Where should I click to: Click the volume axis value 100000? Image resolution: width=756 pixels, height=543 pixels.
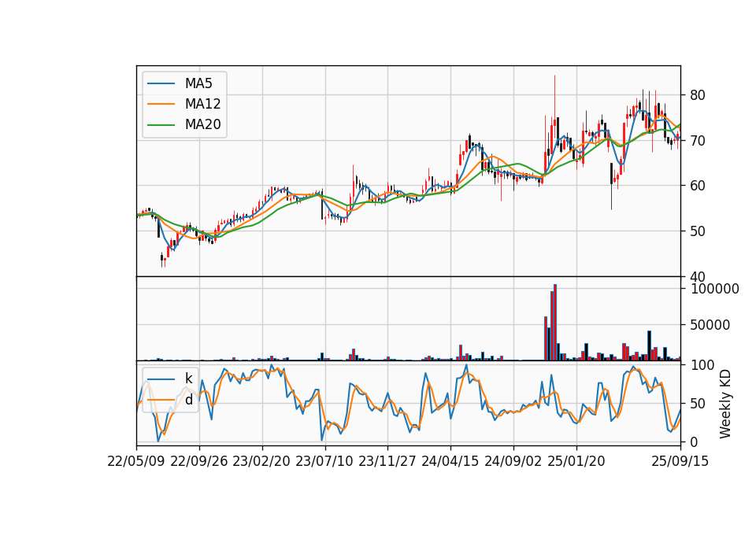point(714,289)
